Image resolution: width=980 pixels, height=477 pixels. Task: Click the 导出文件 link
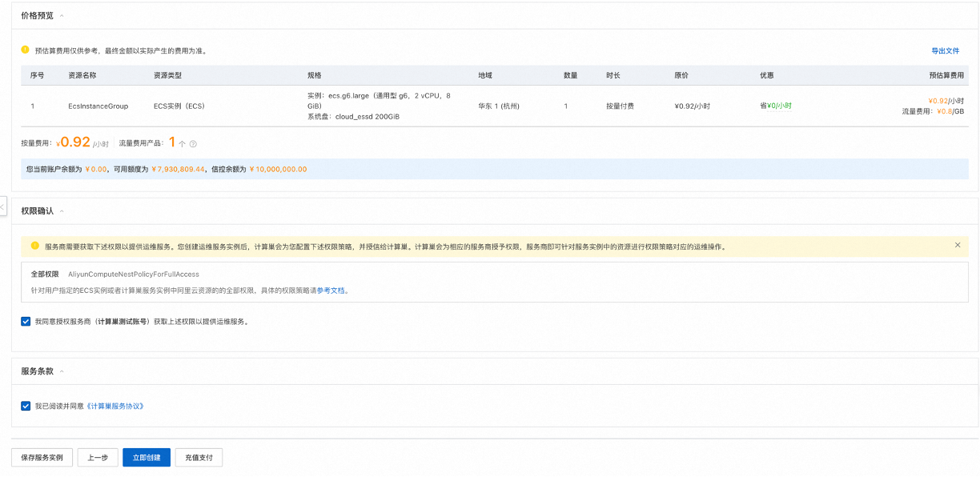click(945, 50)
